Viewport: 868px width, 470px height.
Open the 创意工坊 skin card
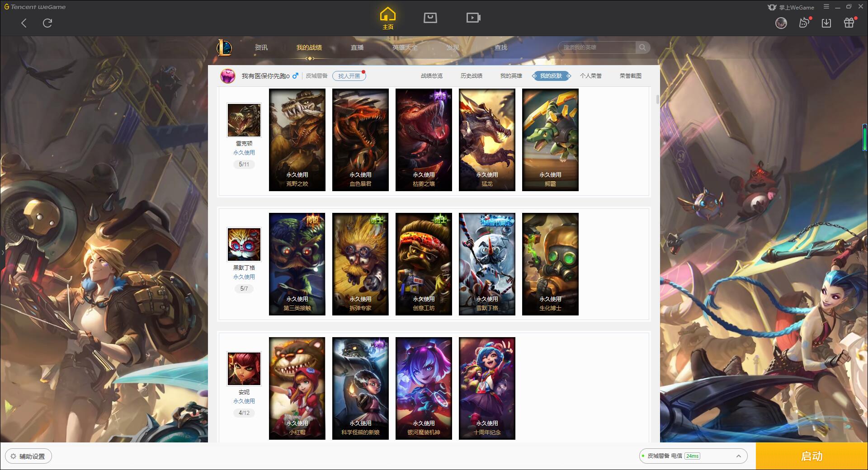coord(424,264)
